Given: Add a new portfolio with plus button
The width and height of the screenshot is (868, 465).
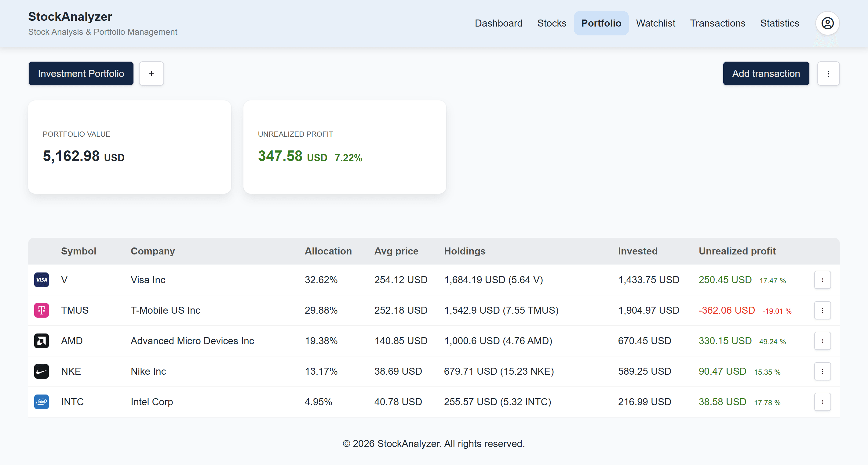Looking at the screenshot, I should point(151,74).
